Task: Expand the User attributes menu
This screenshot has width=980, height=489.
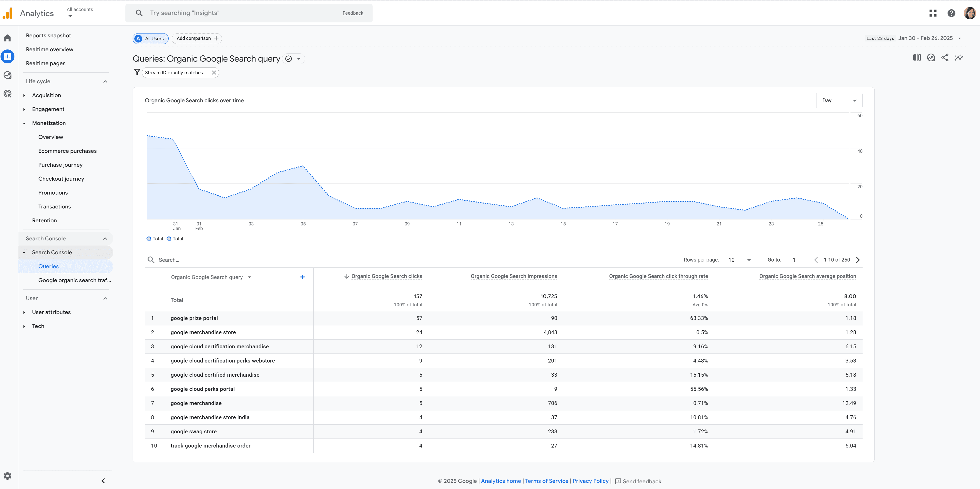Action: 24,313
